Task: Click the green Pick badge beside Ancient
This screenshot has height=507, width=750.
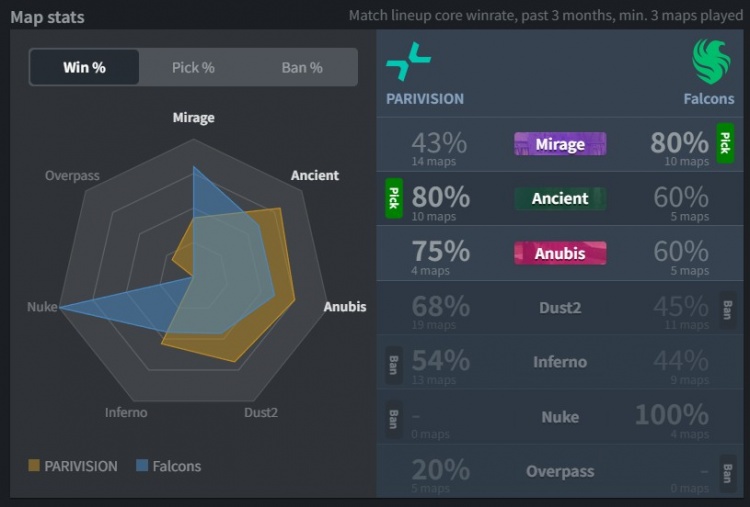Action: pyautogui.click(x=394, y=198)
